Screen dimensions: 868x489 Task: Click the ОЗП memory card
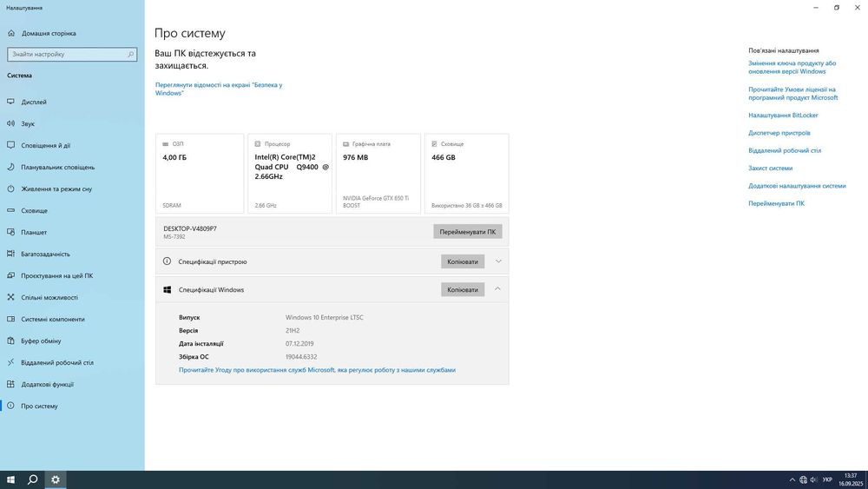(x=200, y=174)
